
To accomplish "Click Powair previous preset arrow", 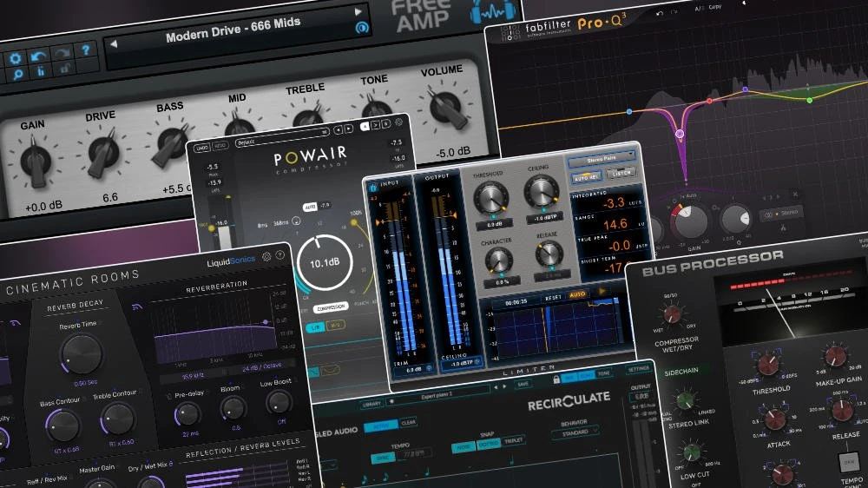I will [339, 129].
